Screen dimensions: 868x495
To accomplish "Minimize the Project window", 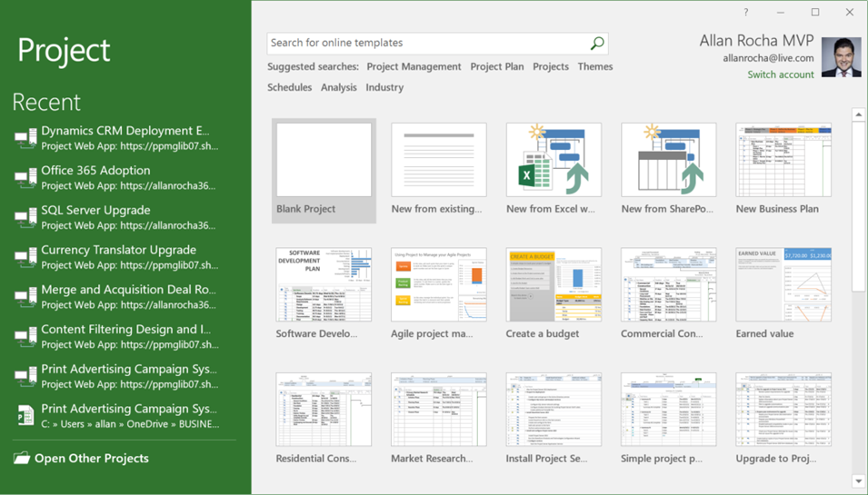I will pos(781,12).
